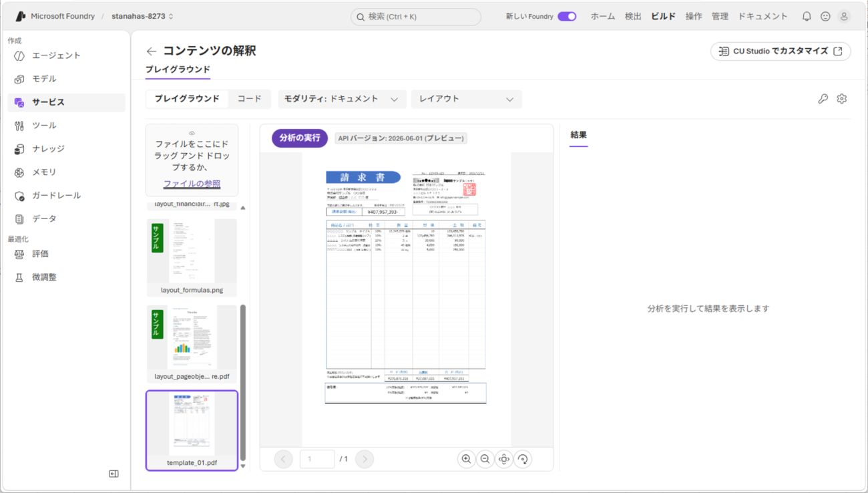Open ドキュメント in the top navigation
Screen dimensions: 868x493
(x=763, y=17)
